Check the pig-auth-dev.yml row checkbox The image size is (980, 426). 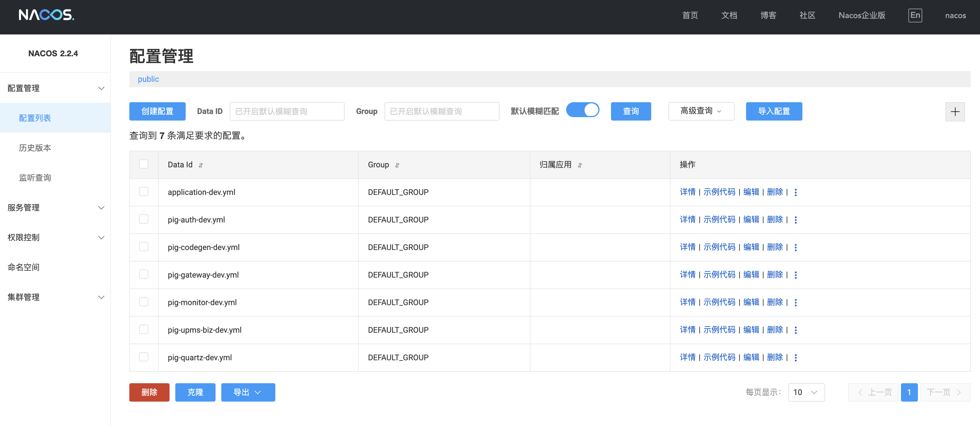(143, 219)
